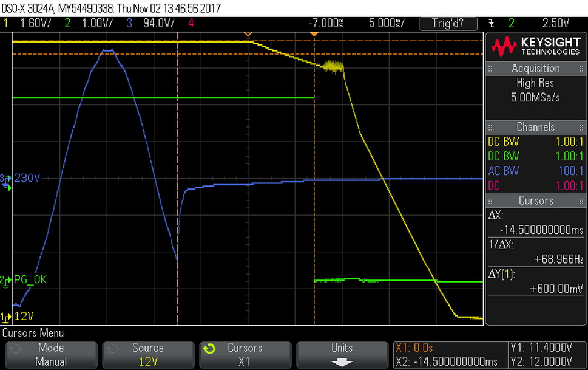Viewport: 588px width, 370px height.
Task: Click channel 2 scale 1.00V/
Action: (97, 23)
